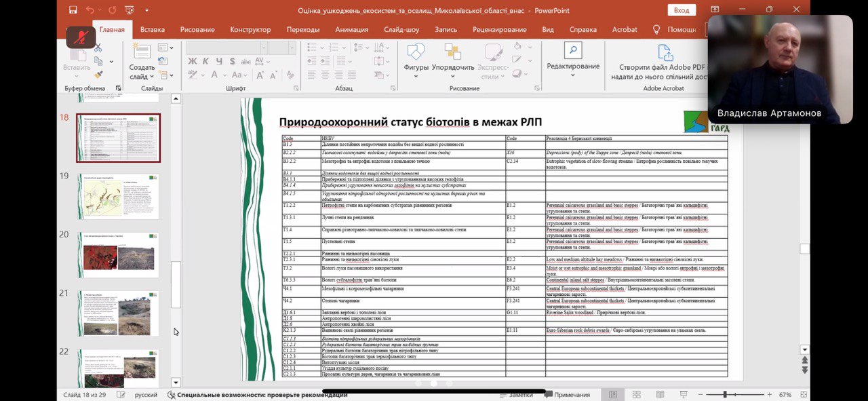
Task: Expand Шрифт group dialog launcher
Action: click(x=297, y=88)
